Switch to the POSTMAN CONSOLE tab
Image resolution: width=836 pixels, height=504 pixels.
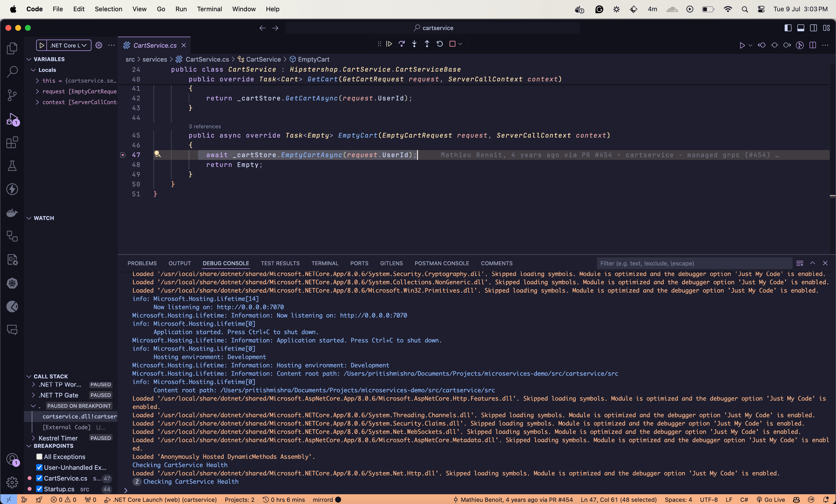coord(442,263)
